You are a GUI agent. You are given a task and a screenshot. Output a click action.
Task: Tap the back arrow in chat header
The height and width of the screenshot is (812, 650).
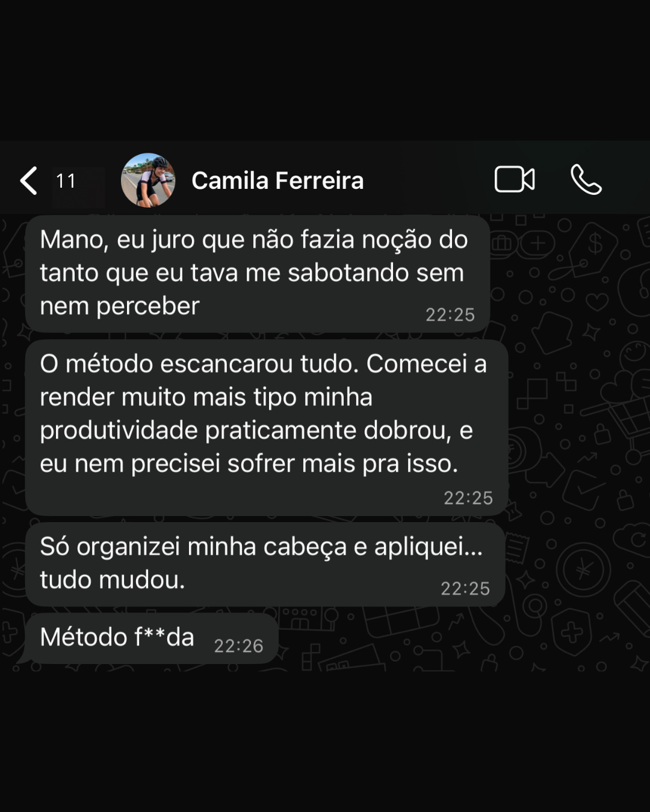(28, 180)
